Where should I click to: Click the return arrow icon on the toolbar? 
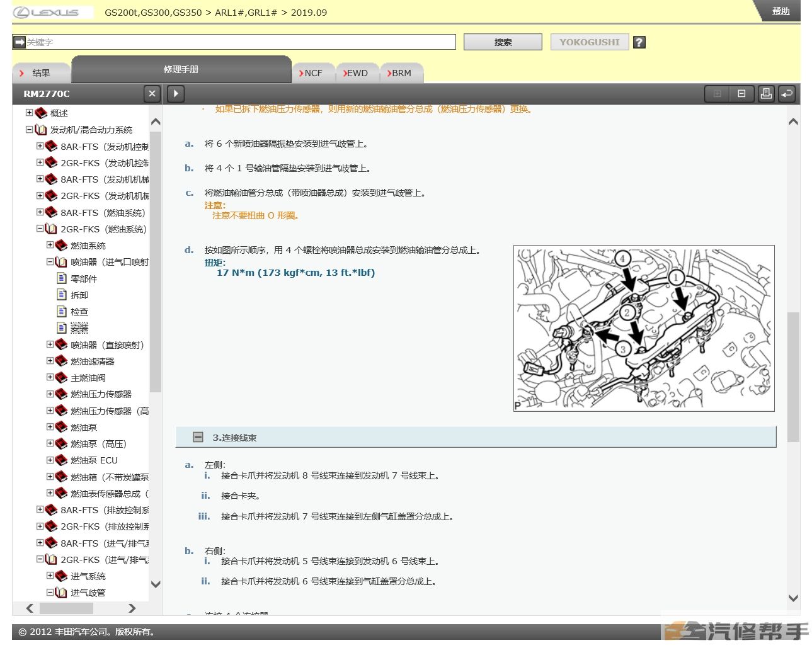coord(787,93)
